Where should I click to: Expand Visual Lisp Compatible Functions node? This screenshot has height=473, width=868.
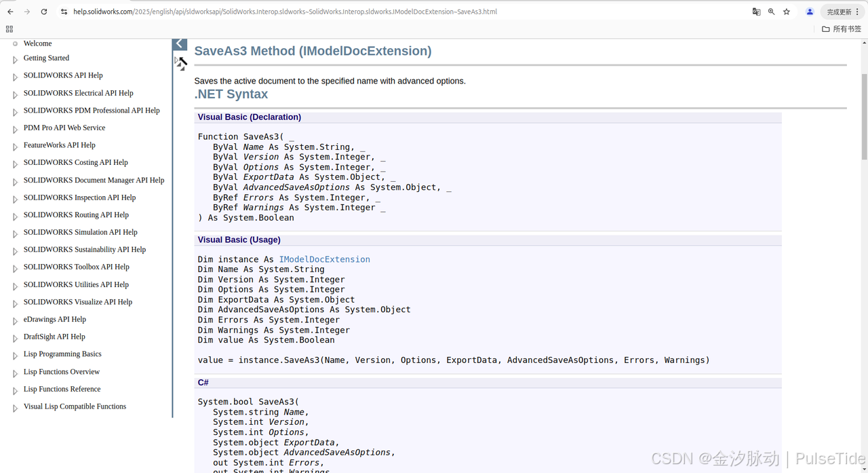click(15, 409)
